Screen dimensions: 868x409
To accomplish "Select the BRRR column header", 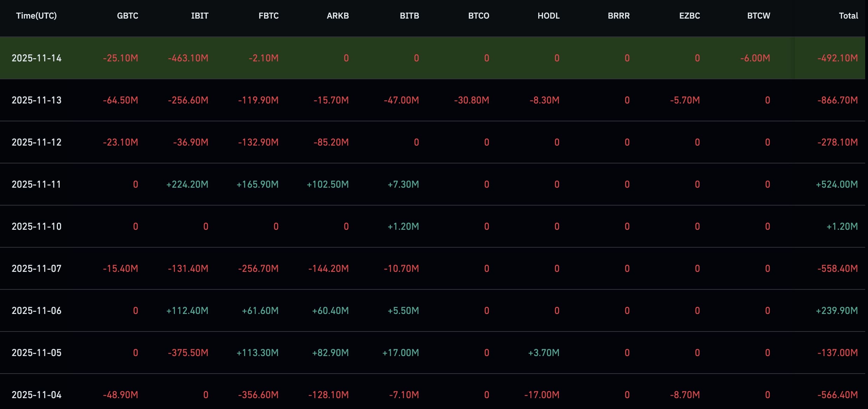I will pos(618,16).
